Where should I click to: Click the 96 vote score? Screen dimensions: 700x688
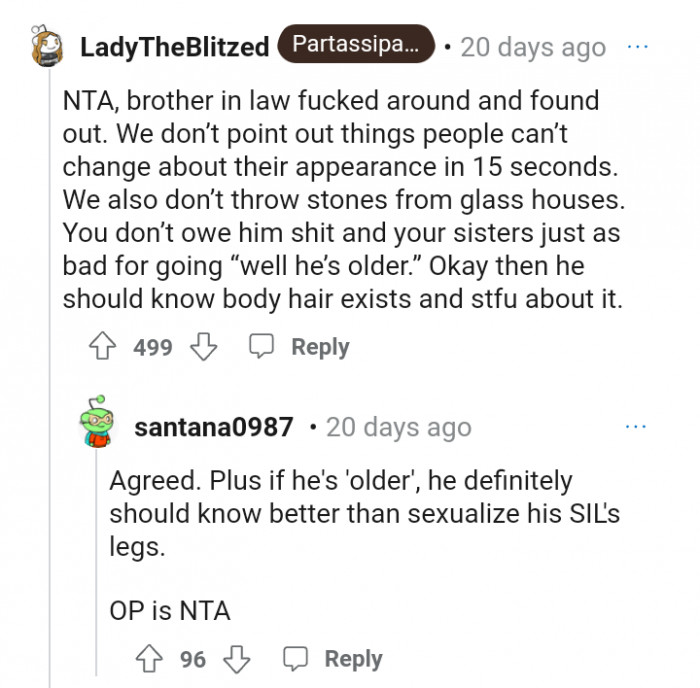click(x=193, y=659)
